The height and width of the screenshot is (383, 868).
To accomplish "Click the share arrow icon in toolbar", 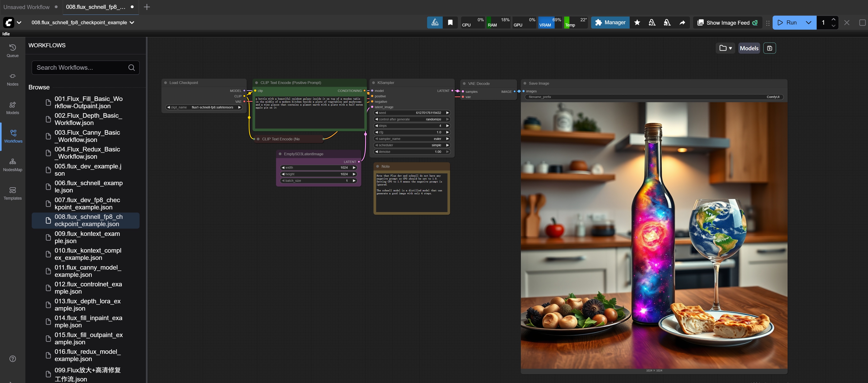I will click(682, 23).
